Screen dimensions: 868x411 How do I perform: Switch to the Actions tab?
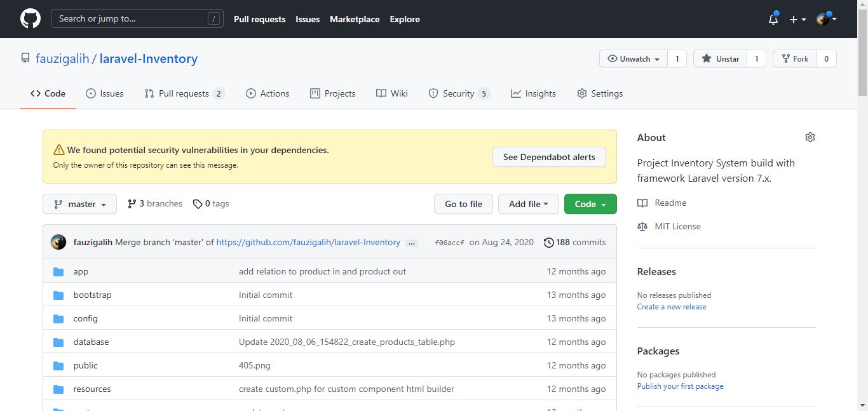point(268,93)
